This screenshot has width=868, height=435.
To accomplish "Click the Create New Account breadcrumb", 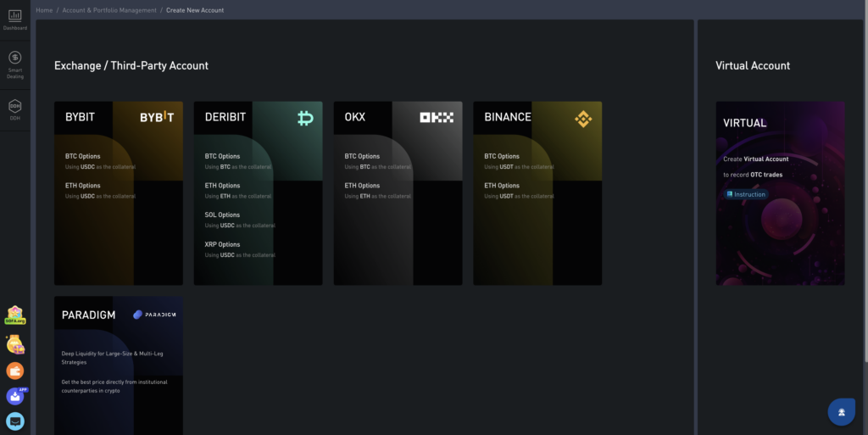I will coord(196,10).
